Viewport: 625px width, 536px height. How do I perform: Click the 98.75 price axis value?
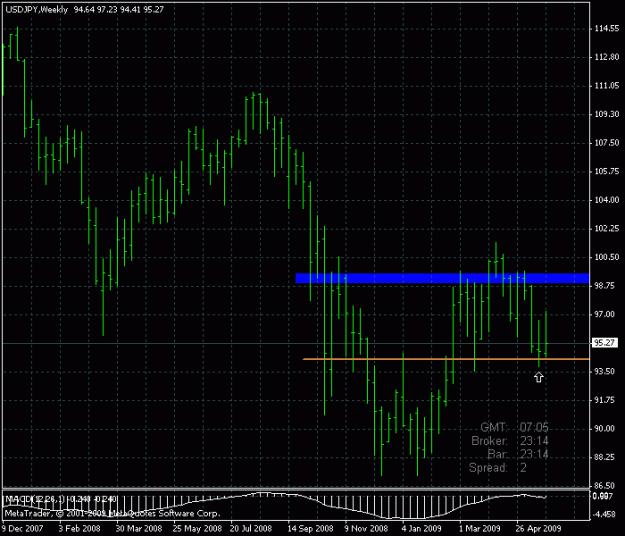[x=605, y=286]
